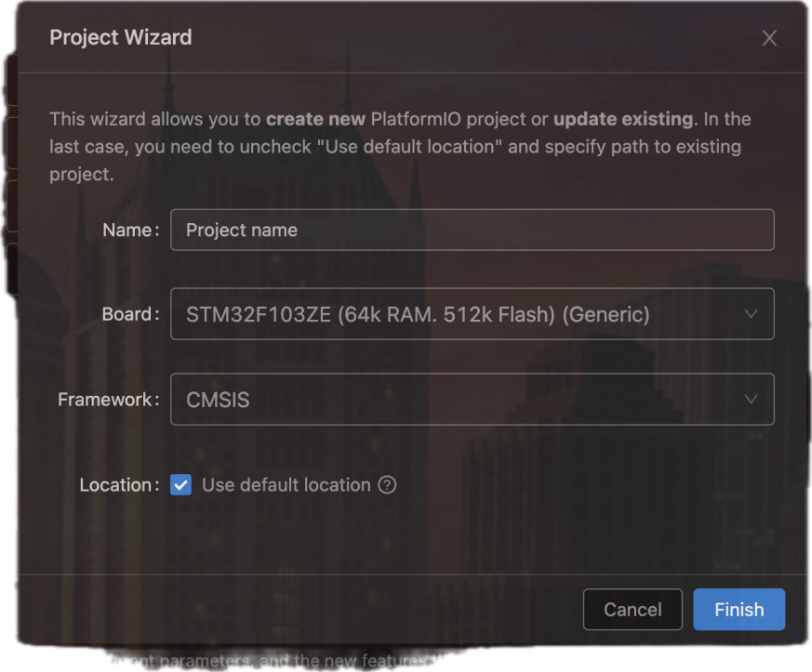
Task: Select the STM32F103ZE board text
Action: pos(418,314)
